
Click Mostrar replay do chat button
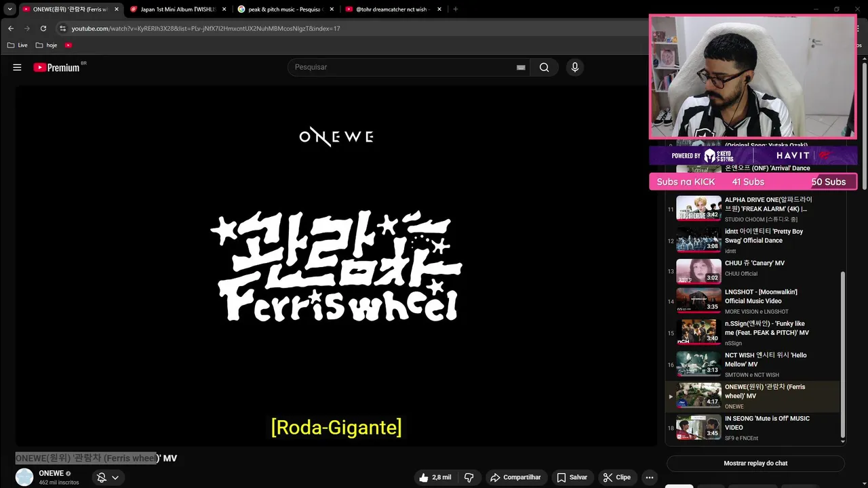pyautogui.click(x=755, y=464)
